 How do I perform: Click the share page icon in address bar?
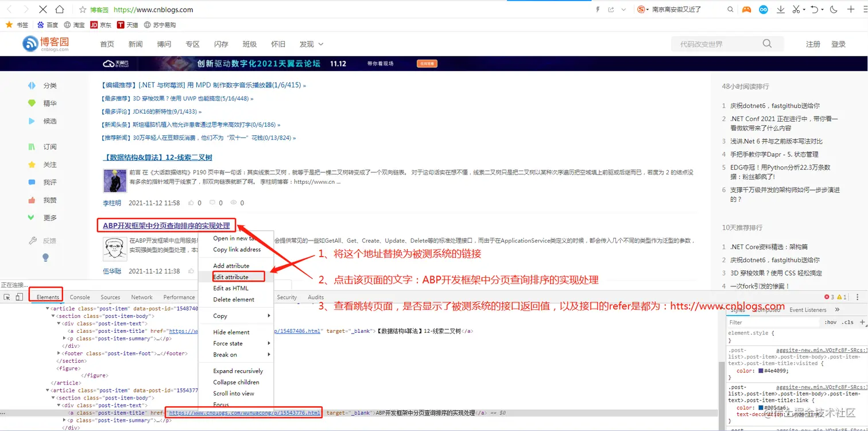point(611,10)
